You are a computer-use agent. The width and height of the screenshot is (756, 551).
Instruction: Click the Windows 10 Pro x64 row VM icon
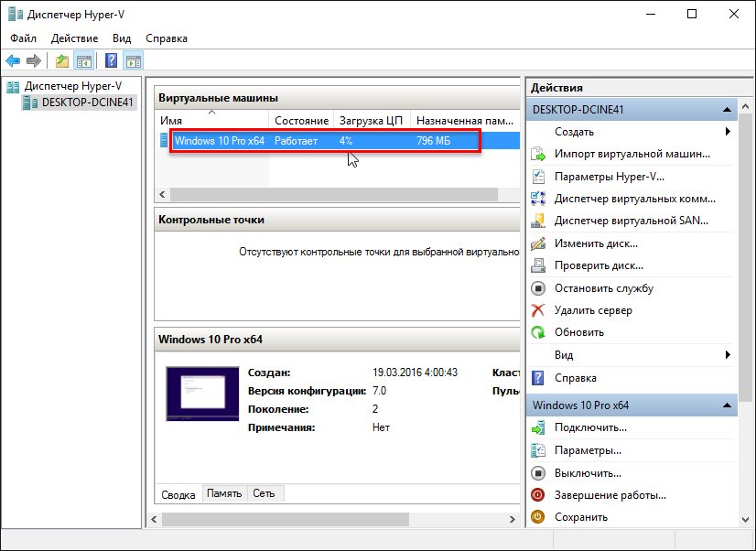coord(164,141)
